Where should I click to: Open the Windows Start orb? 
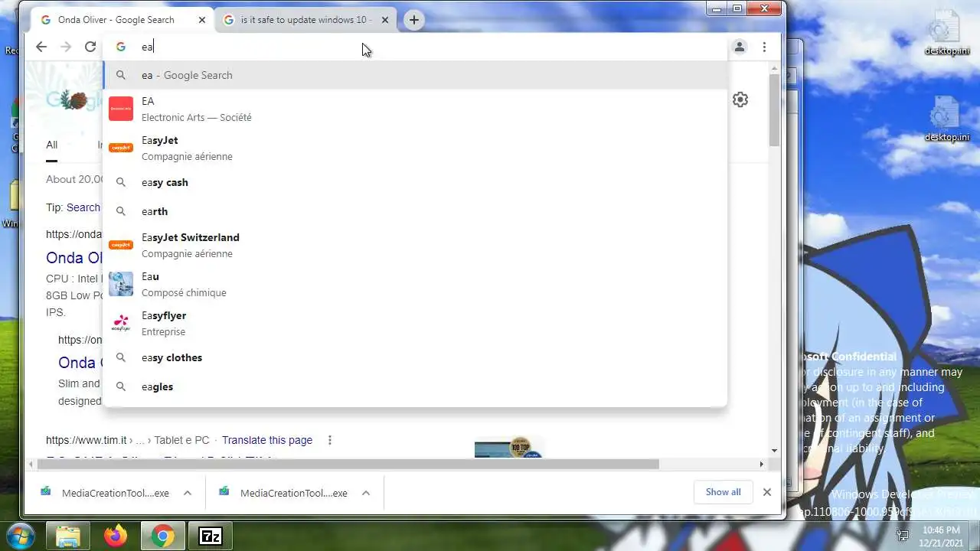tap(20, 535)
